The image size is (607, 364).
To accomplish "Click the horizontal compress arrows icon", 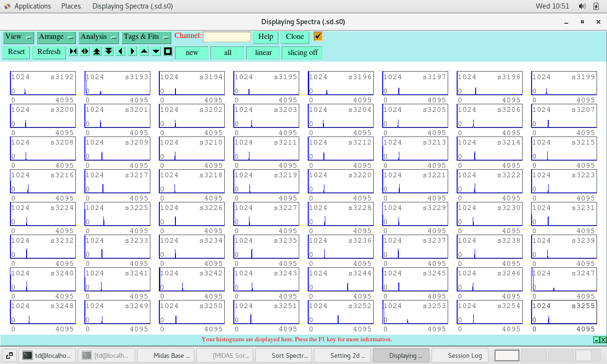I will coord(73,52).
